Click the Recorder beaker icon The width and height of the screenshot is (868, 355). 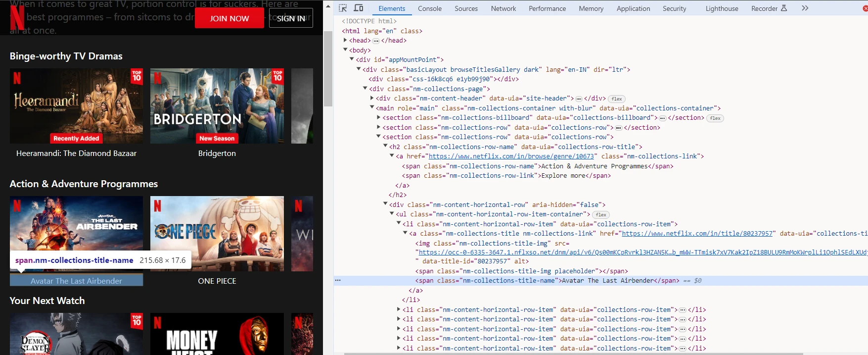[784, 8]
